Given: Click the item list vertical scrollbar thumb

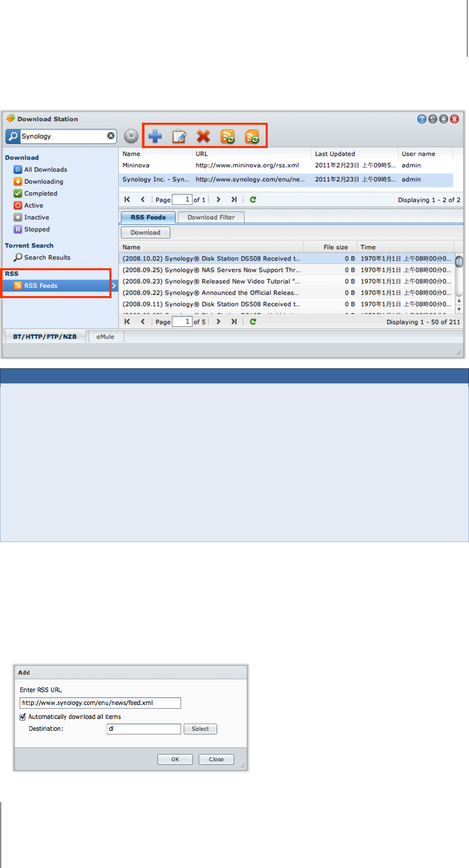Looking at the screenshot, I should click(x=459, y=261).
